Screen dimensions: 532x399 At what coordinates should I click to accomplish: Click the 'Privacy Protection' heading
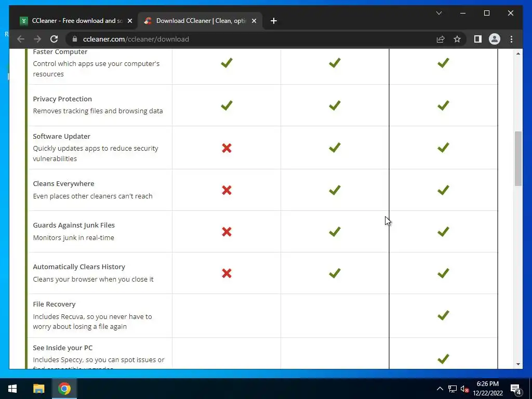click(62, 99)
